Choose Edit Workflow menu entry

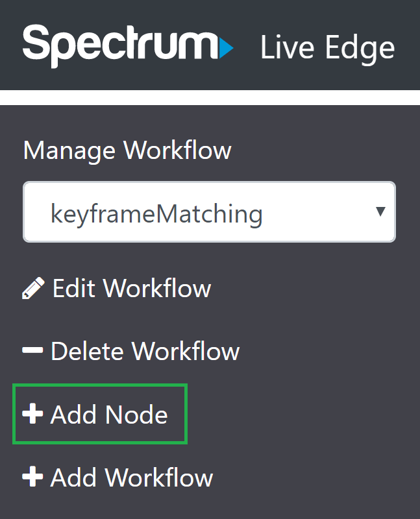pos(117,288)
